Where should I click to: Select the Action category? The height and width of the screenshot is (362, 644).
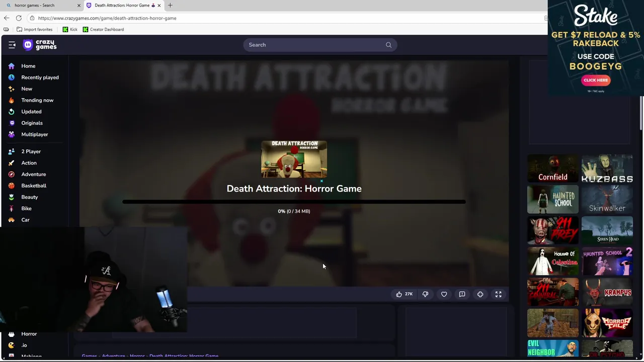[x=29, y=163]
